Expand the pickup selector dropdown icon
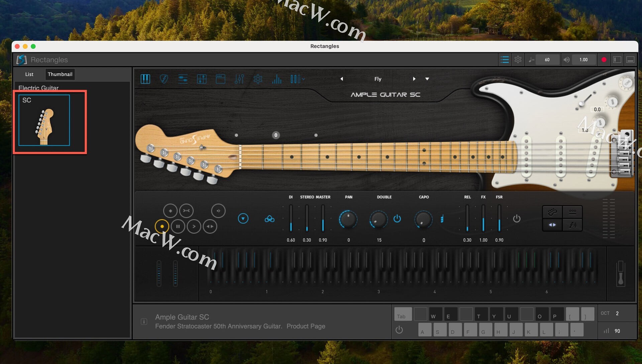 point(298,79)
